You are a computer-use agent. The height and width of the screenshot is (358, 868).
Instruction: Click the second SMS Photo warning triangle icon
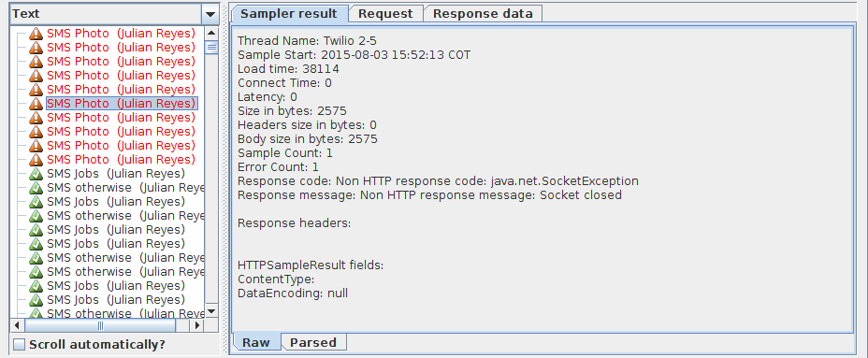coord(36,48)
